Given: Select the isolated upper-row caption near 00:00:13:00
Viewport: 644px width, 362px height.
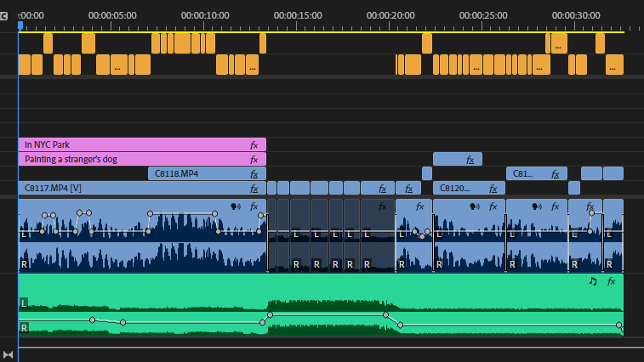Looking at the screenshot, I should [x=263, y=43].
